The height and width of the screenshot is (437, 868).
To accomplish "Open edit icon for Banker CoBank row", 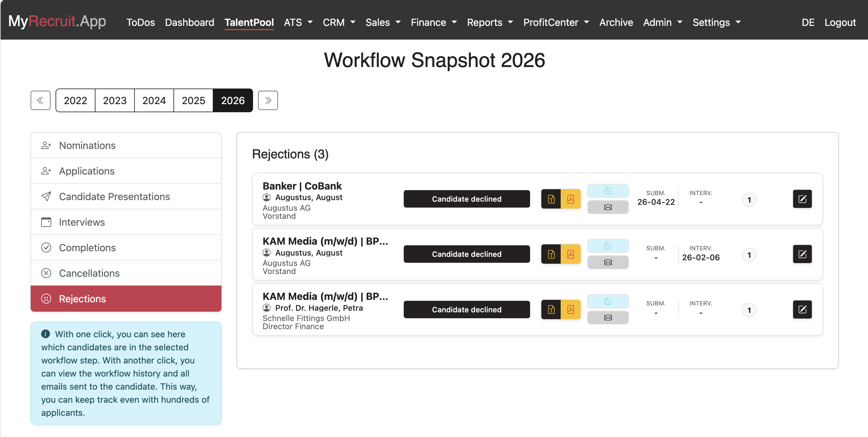I will point(802,199).
